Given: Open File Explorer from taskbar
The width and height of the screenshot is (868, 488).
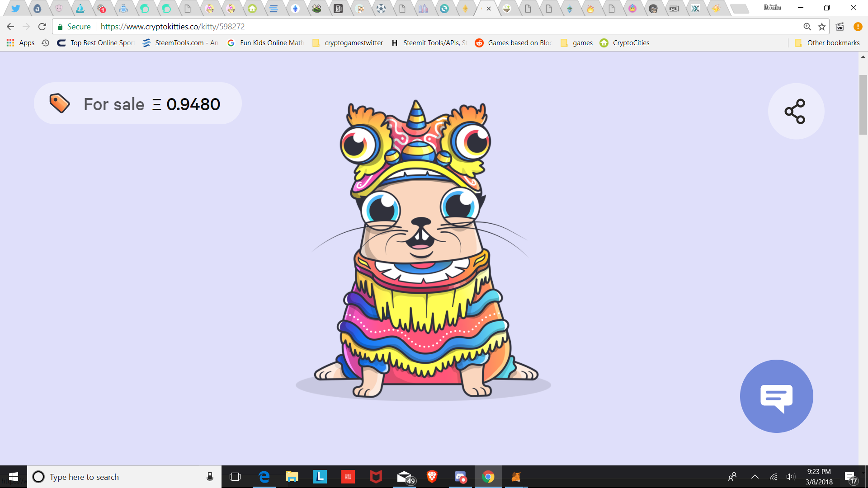Looking at the screenshot, I should (292, 477).
